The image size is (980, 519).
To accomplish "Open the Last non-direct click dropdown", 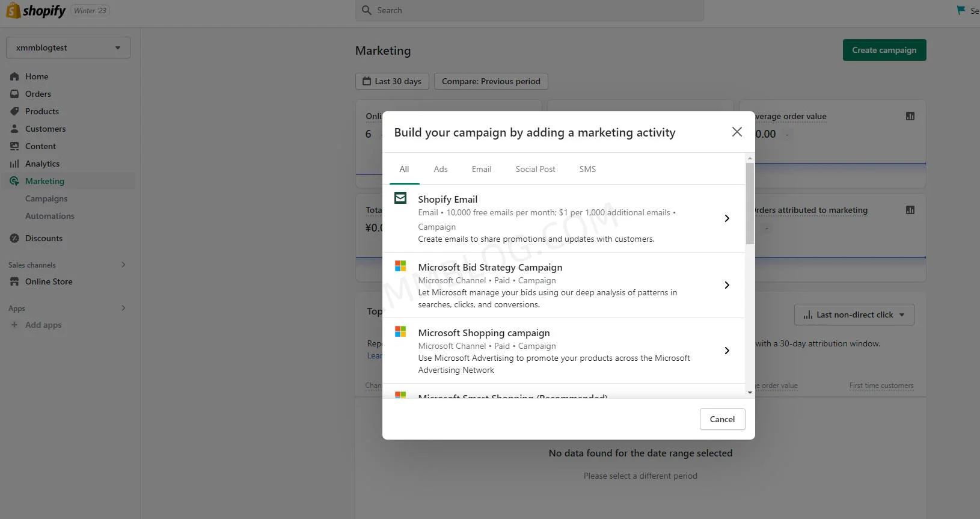I will 854,315.
